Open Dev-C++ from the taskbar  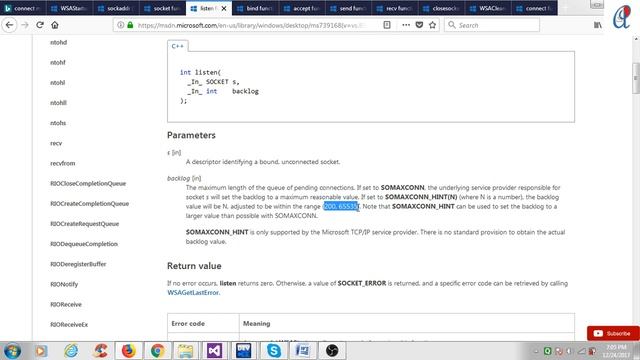(x=244, y=351)
